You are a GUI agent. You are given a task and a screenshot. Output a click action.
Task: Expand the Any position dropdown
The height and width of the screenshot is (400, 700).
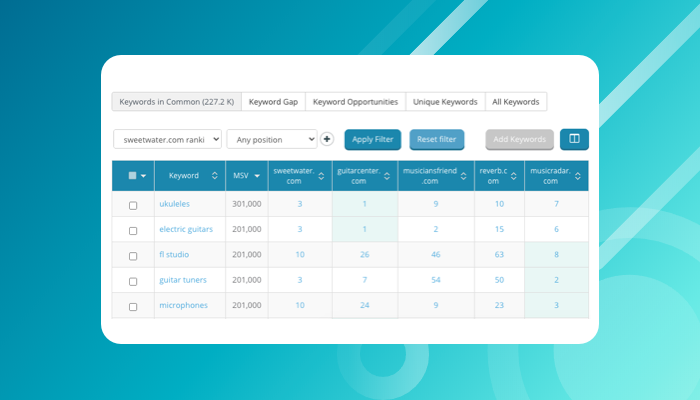pyautogui.click(x=272, y=139)
